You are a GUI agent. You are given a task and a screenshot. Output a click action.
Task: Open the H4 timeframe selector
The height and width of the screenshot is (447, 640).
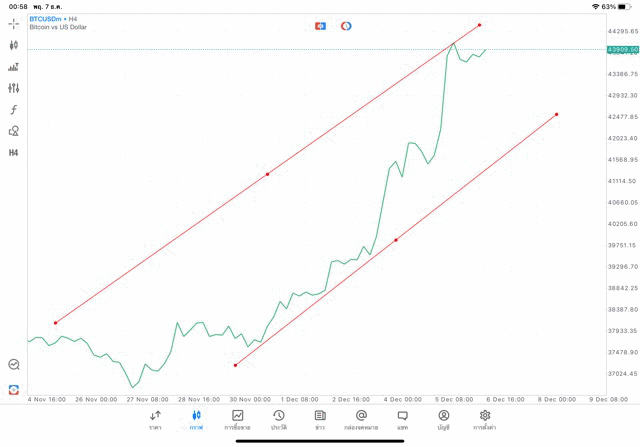[14, 153]
